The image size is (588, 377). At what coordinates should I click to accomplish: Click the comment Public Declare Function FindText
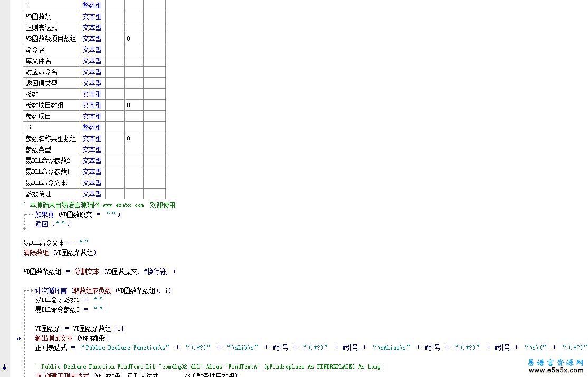point(208,366)
